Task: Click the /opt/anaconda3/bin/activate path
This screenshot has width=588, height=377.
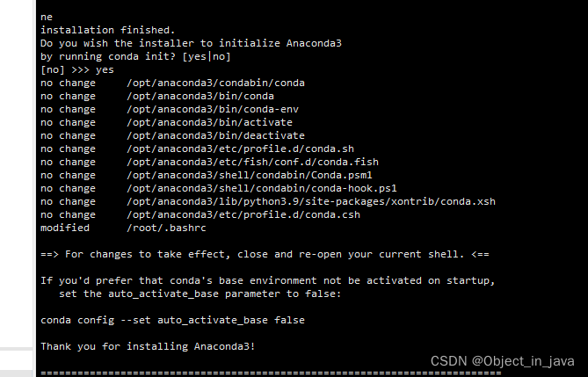Action: click(x=210, y=122)
